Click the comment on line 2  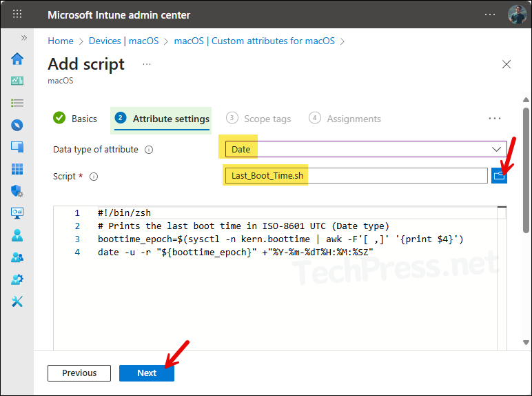pyautogui.click(x=243, y=226)
